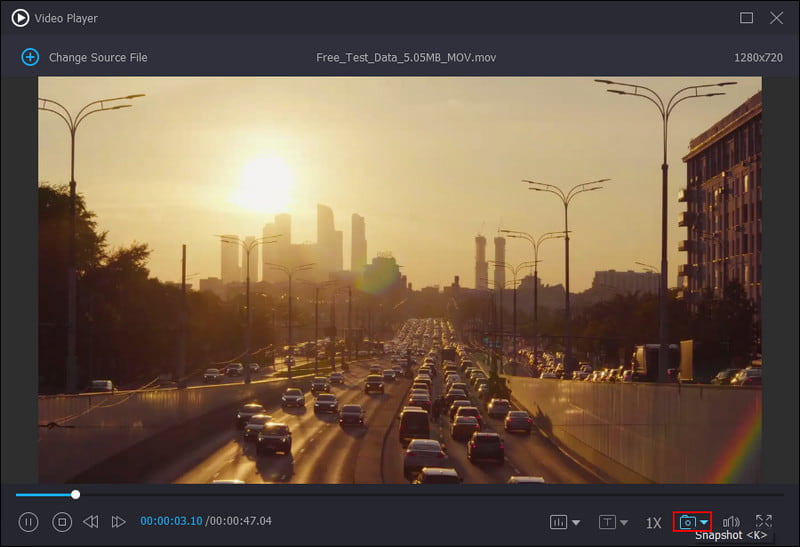Expand the snapshot options dropdown arrow
Viewport: 800px width, 547px height.
point(704,522)
